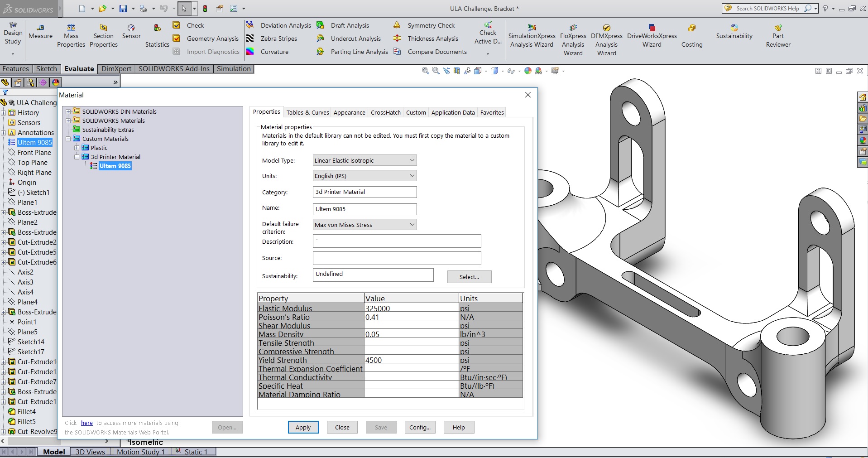This screenshot has width=868, height=458.
Task: Launch DFMXpress Analysis Wizard
Action: coord(606,40)
